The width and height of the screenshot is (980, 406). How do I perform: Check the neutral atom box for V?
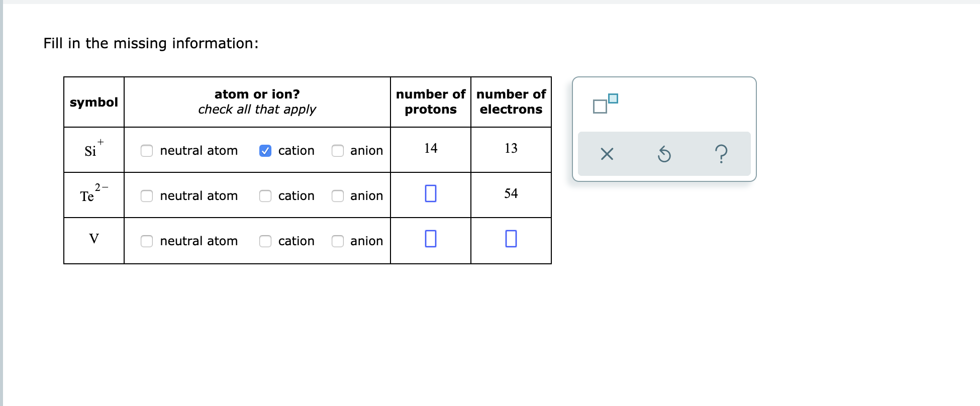(x=146, y=241)
